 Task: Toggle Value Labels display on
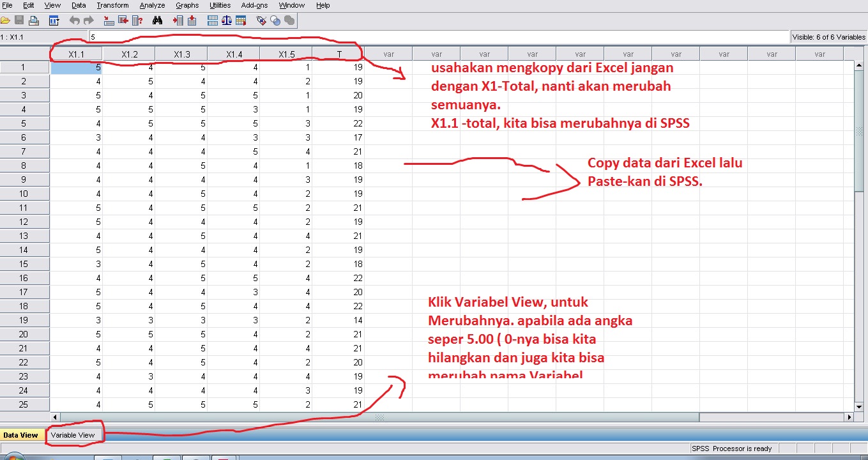[262, 20]
